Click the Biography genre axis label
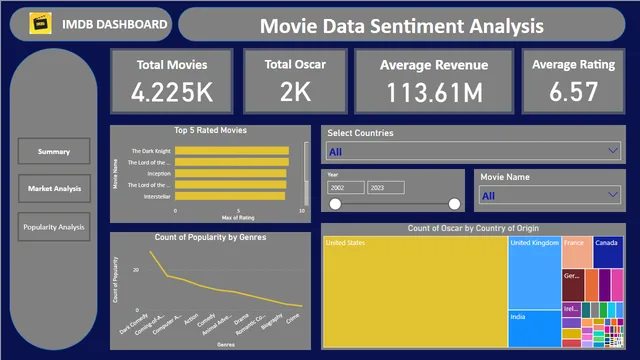Screen dimensions: 640x360 [x=271, y=322]
